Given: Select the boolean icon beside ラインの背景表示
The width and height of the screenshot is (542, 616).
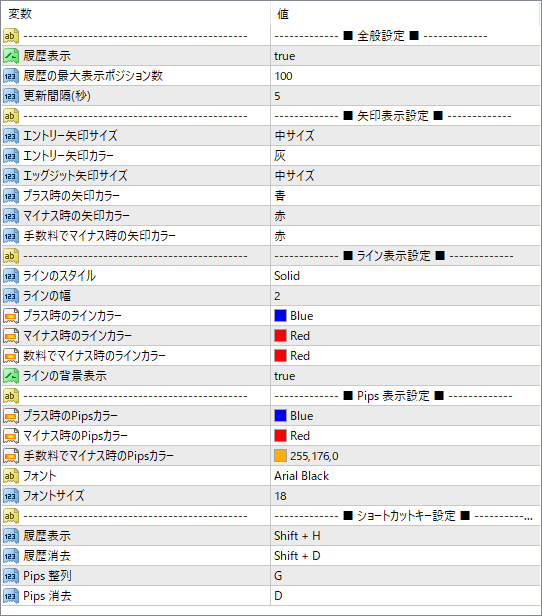Looking at the screenshot, I should [11, 376].
